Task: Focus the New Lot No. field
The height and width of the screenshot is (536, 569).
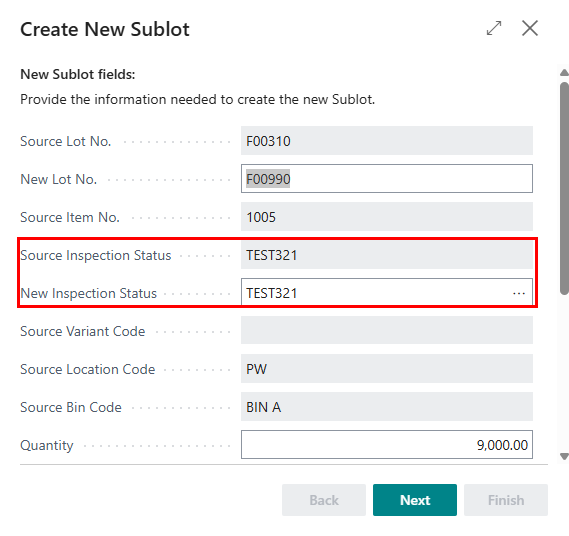Action: [x=387, y=179]
